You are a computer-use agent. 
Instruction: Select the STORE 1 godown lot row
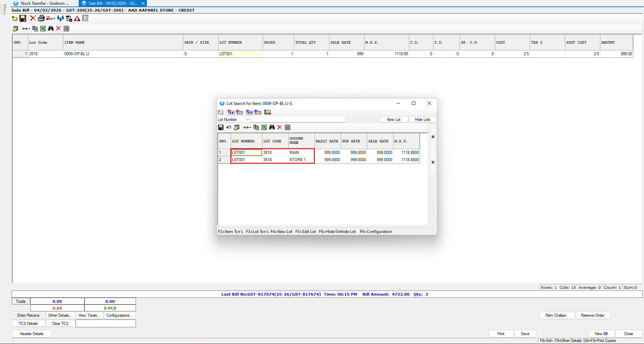coord(297,160)
